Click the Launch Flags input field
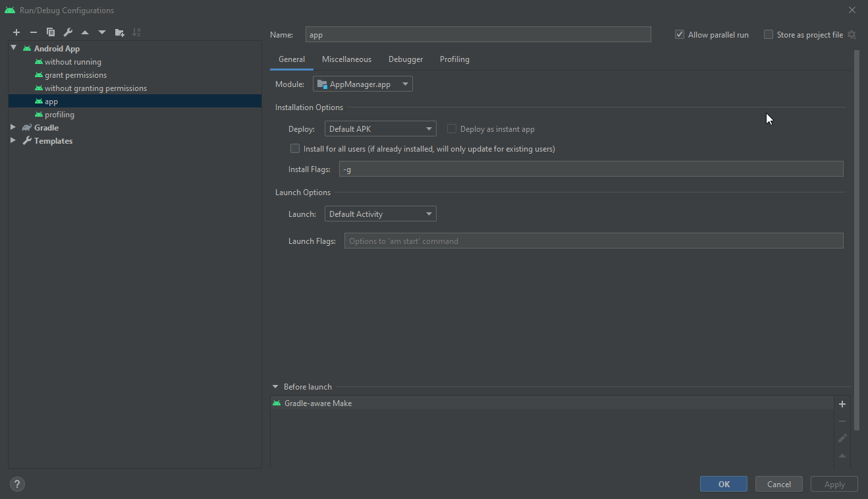 pyautogui.click(x=593, y=241)
